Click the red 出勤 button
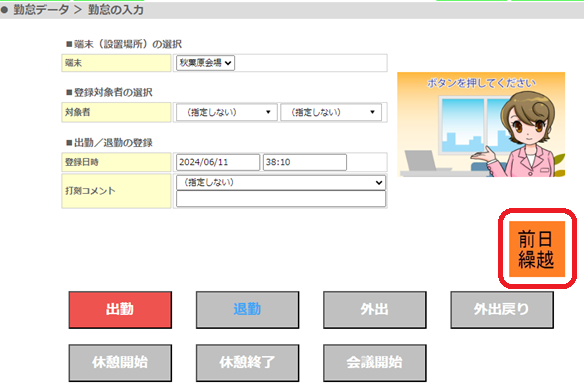This screenshot has width=584, height=389. (120, 310)
